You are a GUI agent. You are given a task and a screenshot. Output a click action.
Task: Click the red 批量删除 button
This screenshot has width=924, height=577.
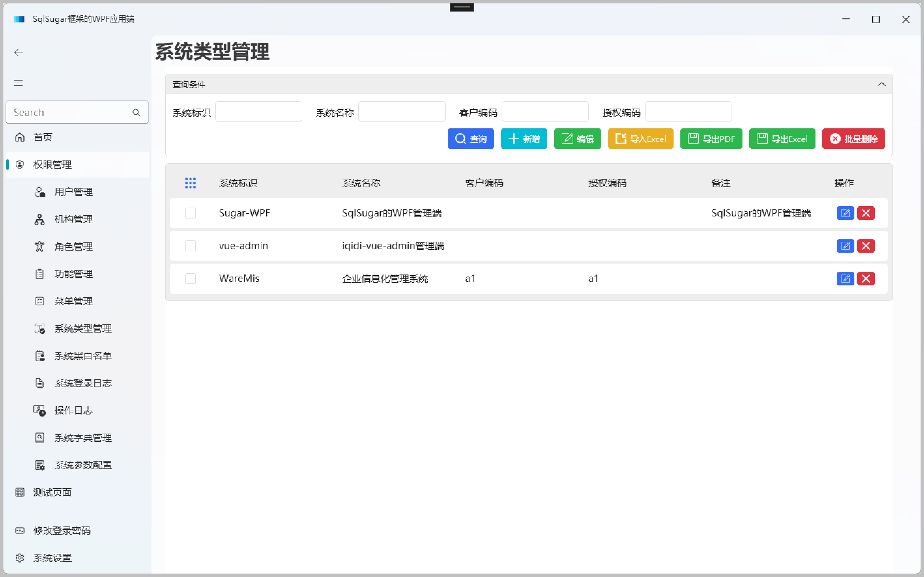[x=853, y=139]
